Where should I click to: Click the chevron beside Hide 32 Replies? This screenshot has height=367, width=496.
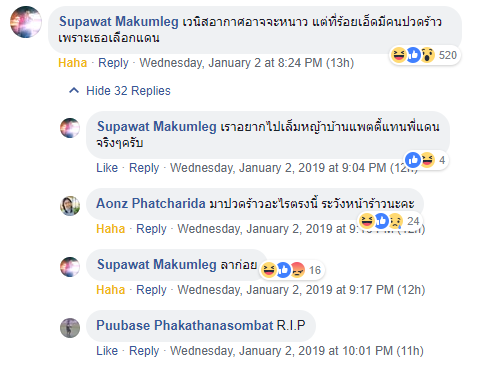[74, 90]
